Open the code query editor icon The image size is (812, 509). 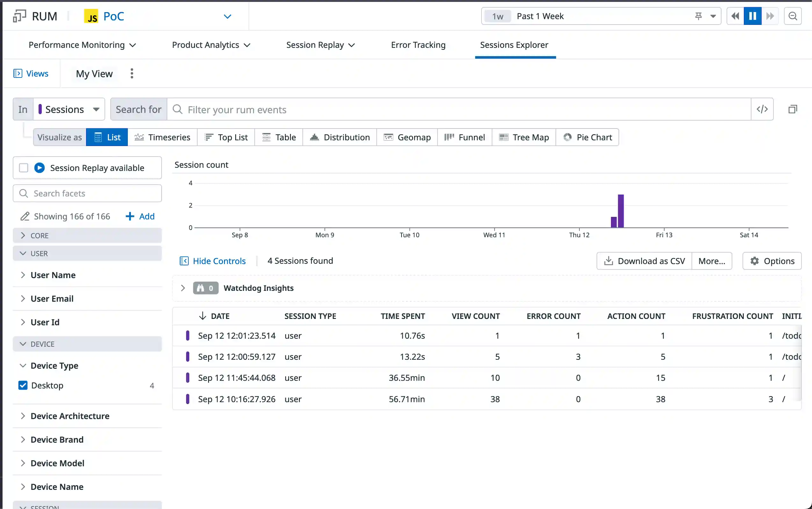[x=762, y=109]
